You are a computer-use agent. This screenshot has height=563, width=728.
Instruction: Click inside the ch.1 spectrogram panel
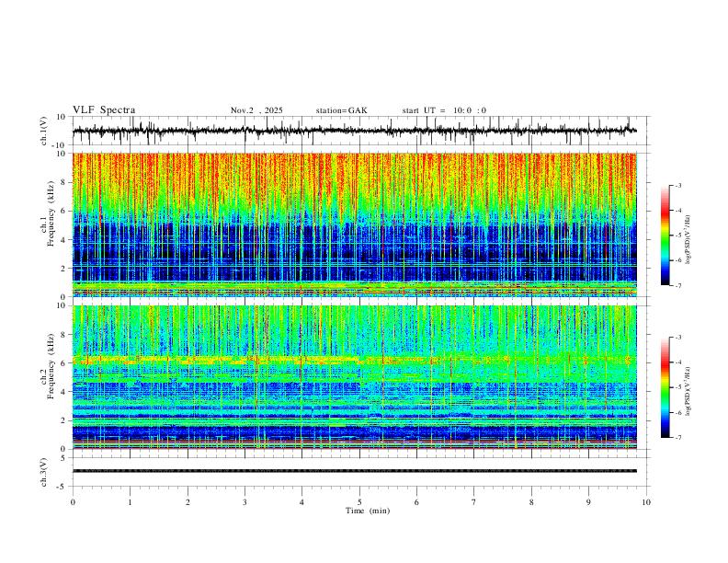click(x=355, y=224)
